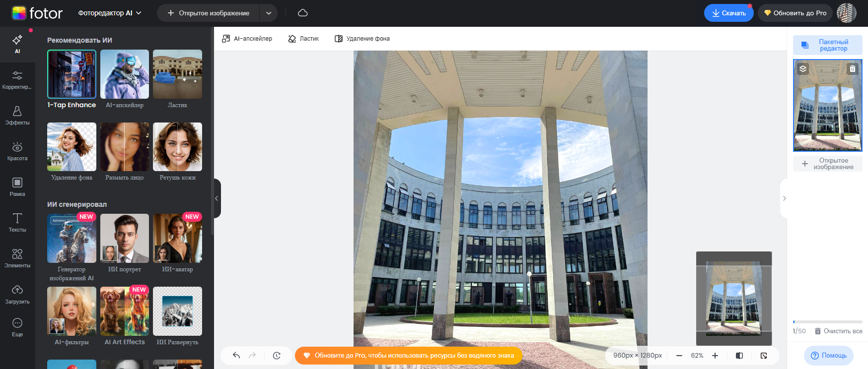Open the 62% zoom level menu
The image size is (868, 369).
(697, 356)
